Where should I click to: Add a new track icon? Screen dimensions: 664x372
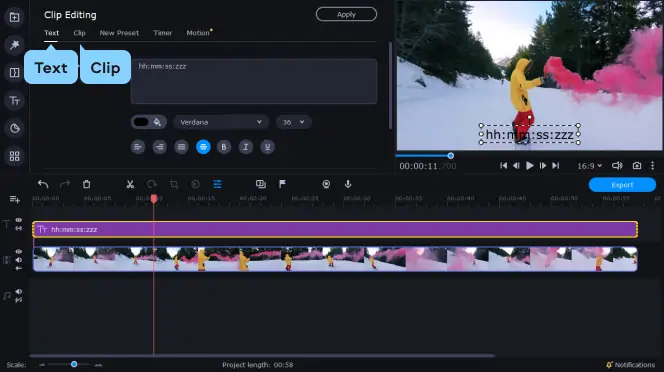point(14,199)
